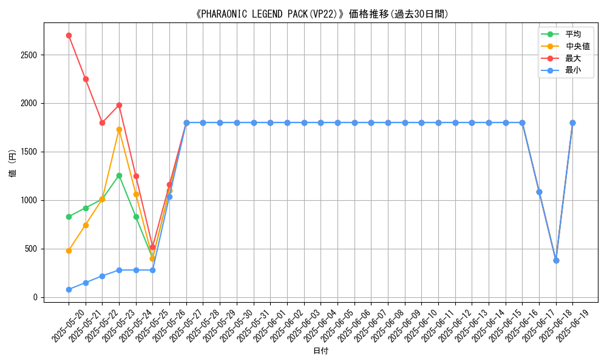
Task: Click the green legend marker for 平均
Action: (x=550, y=35)
